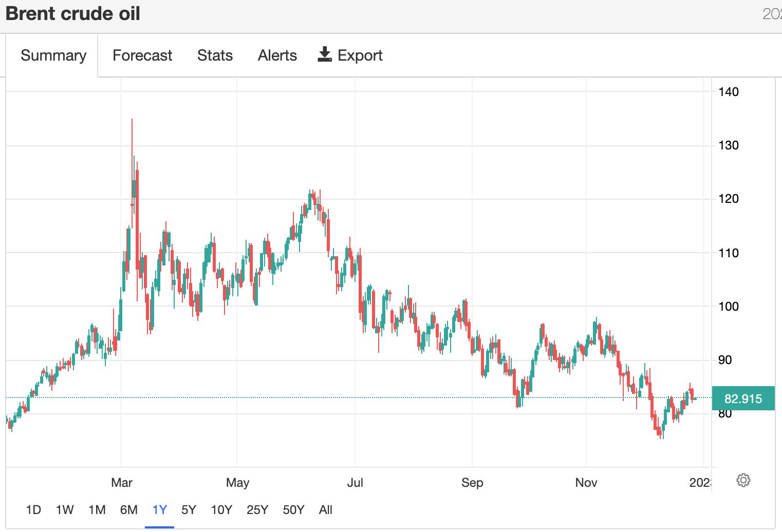The height and width of the screenshot is (532, 782).
Task: Switch chart to 6M range
Action: pyautogui.click(x=128, y=510)
